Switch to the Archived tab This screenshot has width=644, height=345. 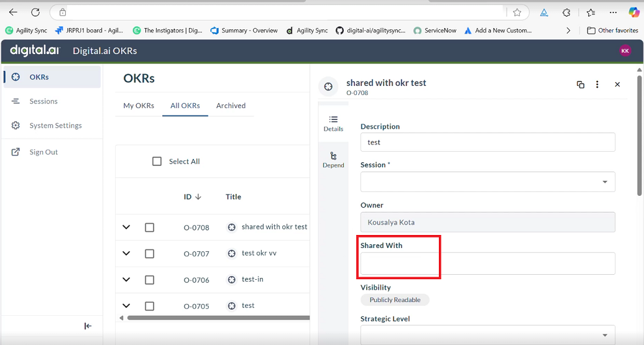(x=231, y=106)
